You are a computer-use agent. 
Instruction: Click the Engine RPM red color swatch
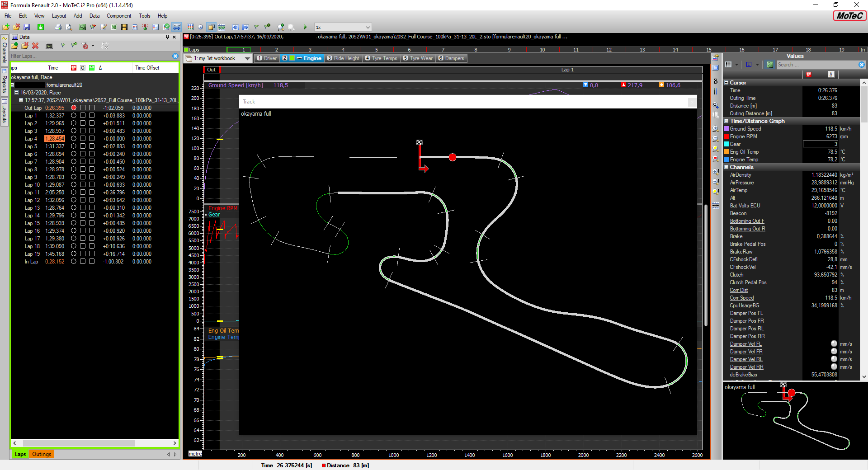point(726,136)
